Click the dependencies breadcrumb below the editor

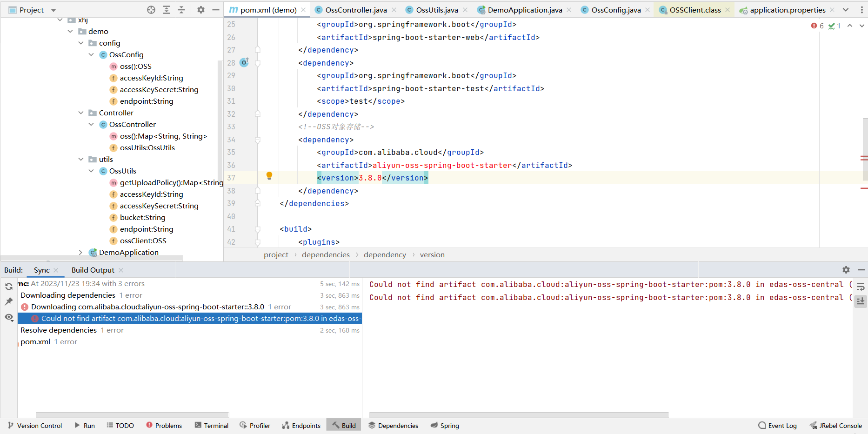pos(326,254)
